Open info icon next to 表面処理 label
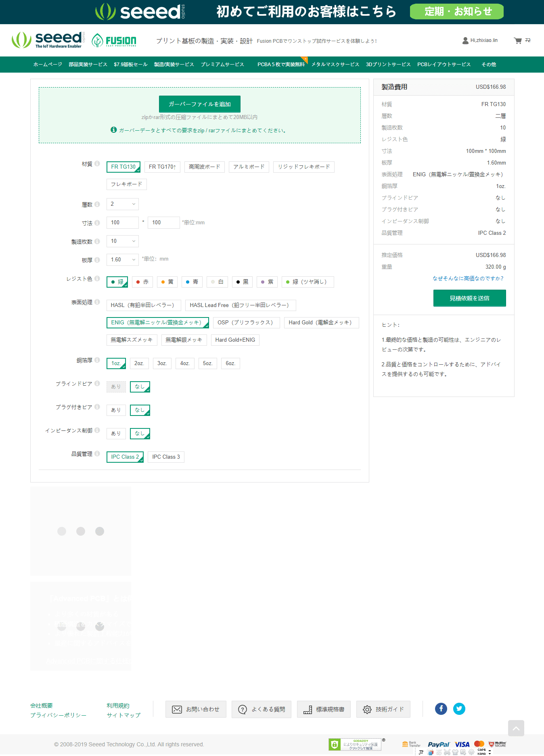Image resolution: width=544 pixels, height=756 pixels. [x=97, y=302]
